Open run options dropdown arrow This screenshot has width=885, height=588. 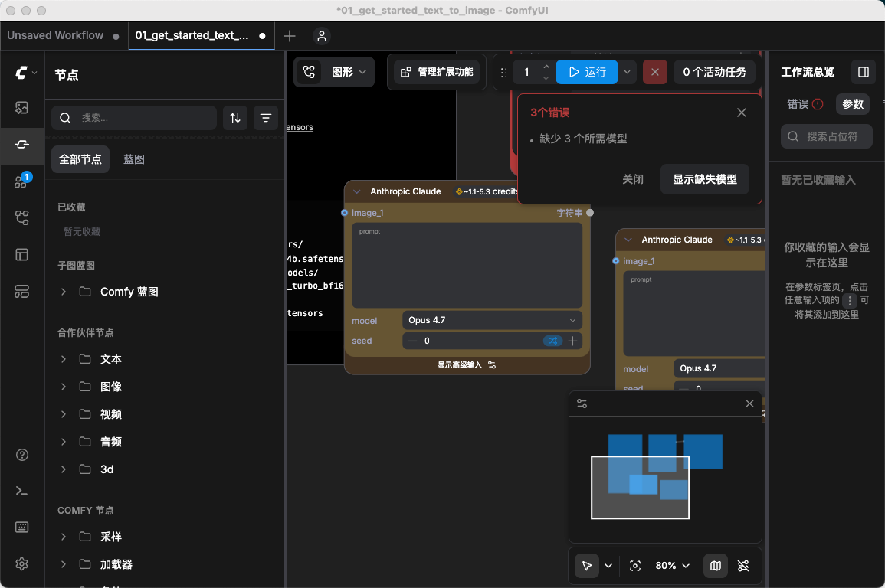click(627, 72)
